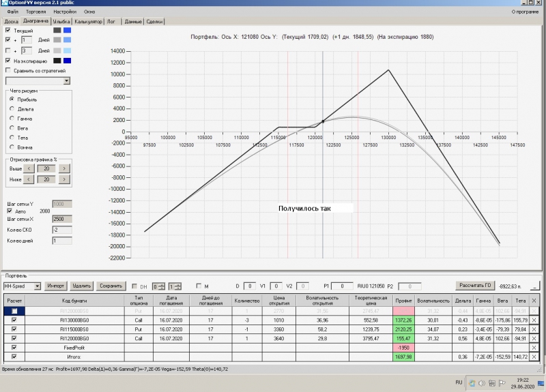Select the Гамма radio button
546x392 pixels.
(12, 118)
